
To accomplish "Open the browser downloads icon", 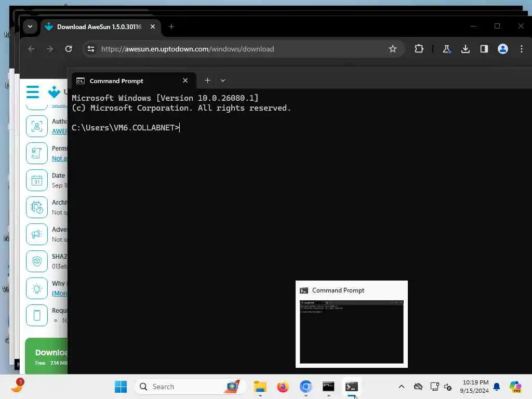I will [465, 49].
